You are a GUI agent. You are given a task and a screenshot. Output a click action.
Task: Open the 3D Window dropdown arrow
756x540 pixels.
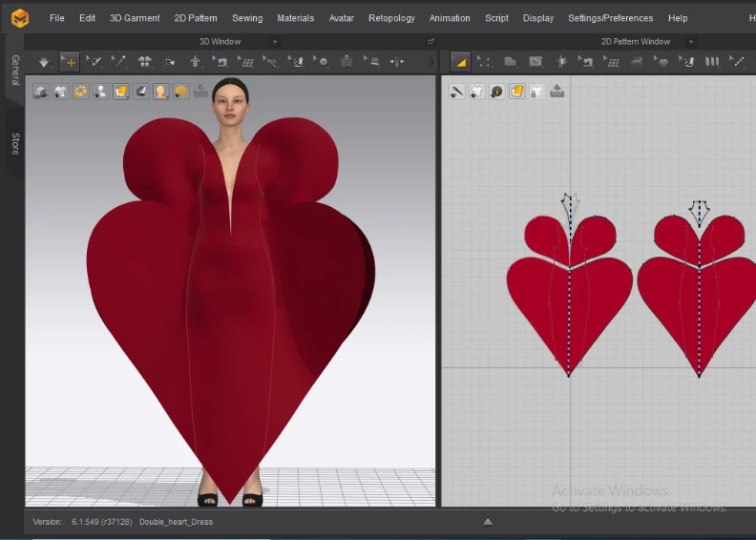(275, 42)
